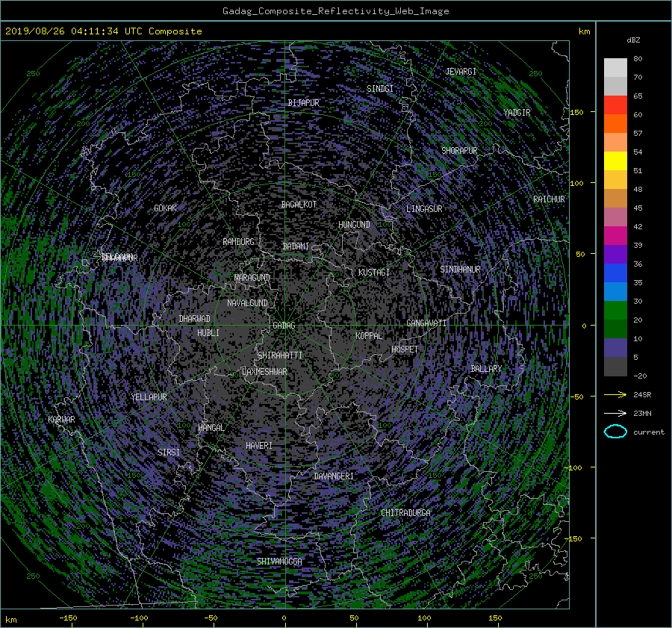
Task: Click the CHITRADURGA city label
Action: click(x=405, y=513)
